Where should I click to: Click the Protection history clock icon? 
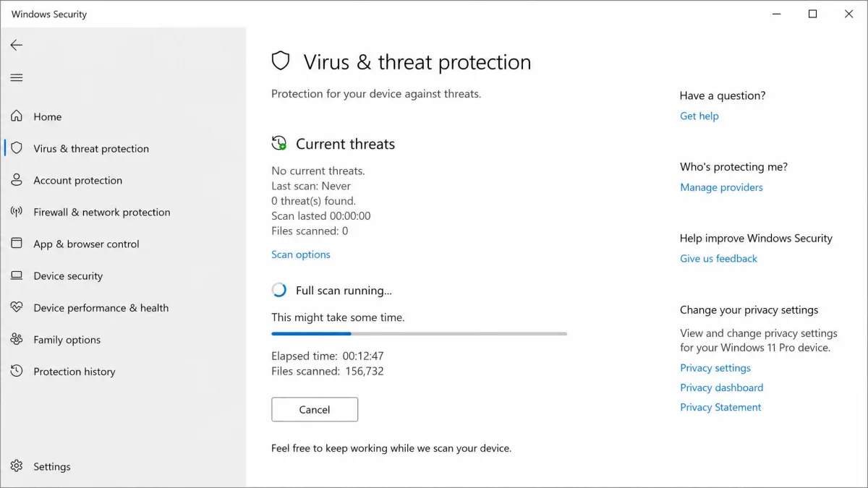(x=17, y=371)
